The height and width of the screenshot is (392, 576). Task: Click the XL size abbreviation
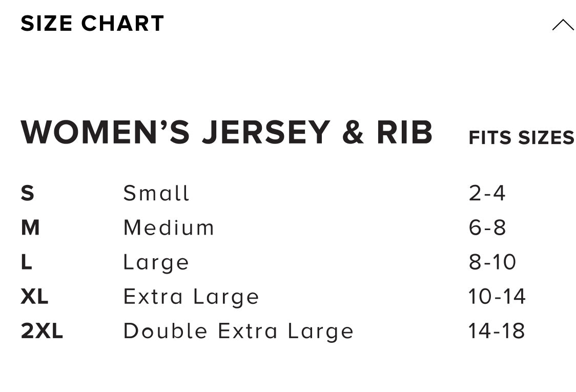point(34,297)
